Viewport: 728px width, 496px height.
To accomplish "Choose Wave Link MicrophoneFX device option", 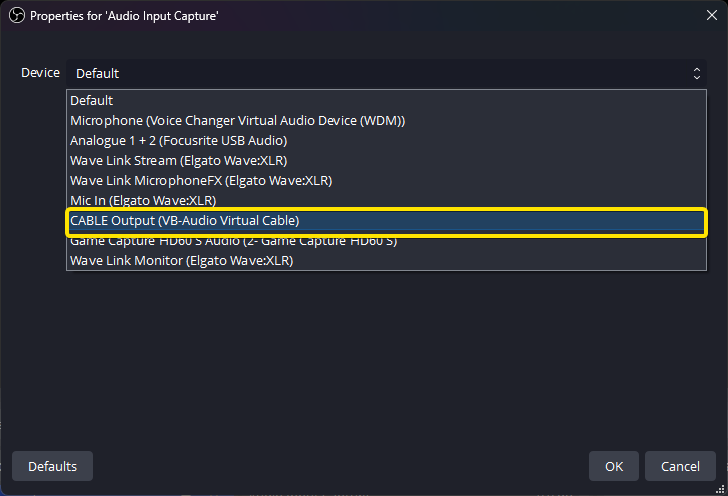I will pyautogui.click(x=200, y=181).
